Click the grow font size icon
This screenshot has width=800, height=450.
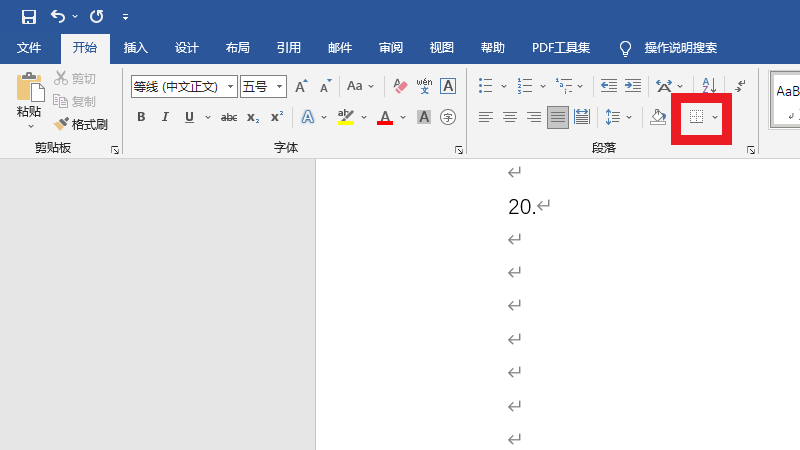click(301, 86)
